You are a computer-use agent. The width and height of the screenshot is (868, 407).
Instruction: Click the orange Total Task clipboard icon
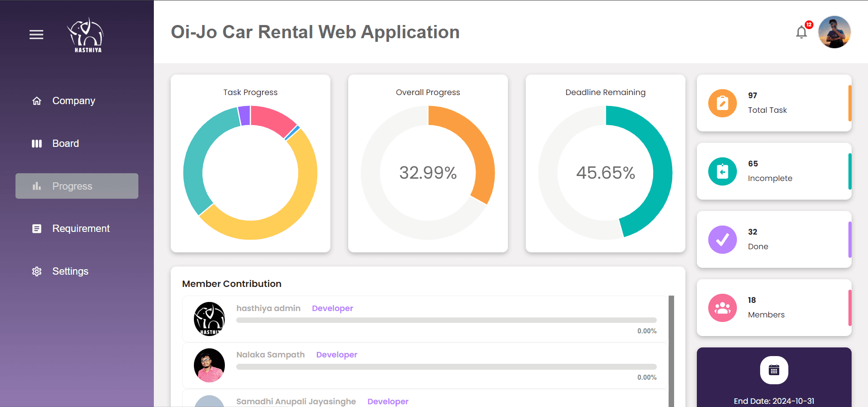click(722, 103)
